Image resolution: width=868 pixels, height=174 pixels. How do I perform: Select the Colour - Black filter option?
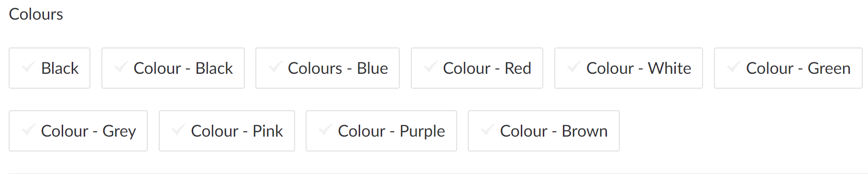coord(173,68)
